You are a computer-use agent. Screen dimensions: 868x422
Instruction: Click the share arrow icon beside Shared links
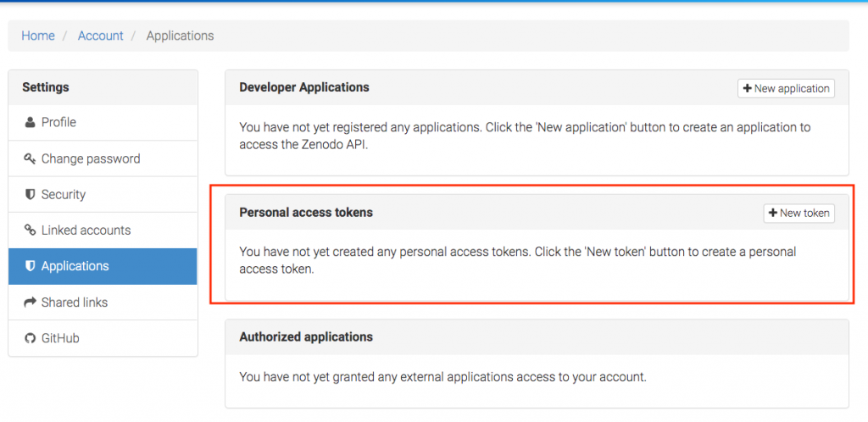(30, 303)
